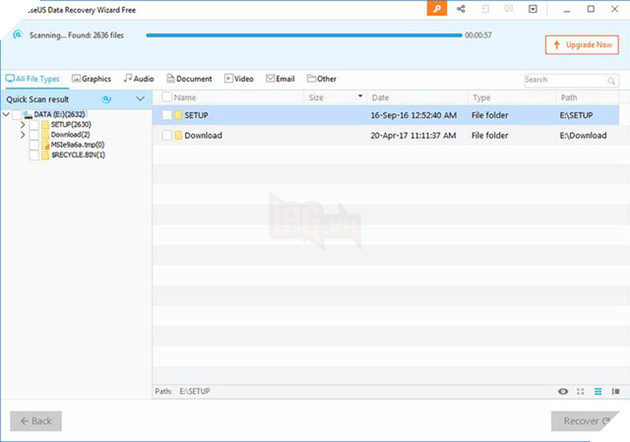The height and width of the screenshot is (442, 630).
Task: Click the status bar path E:\SETUP
Action: [194, 391]
